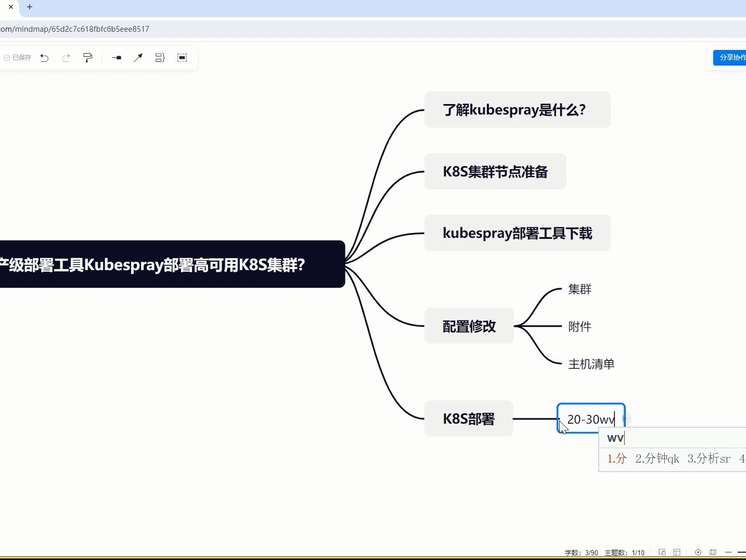Image resolution: width=746 pixels, height=560 pixels.
Task: Open a new browser tab
Action: tap(30, 7)
